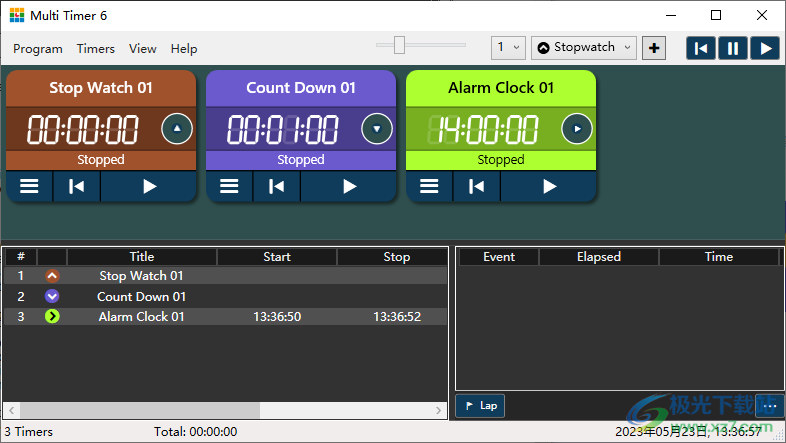Screen dimensions: 786x443
Task: Open the Stop Watch 01 hamburger menu
Action: (29, 186)
